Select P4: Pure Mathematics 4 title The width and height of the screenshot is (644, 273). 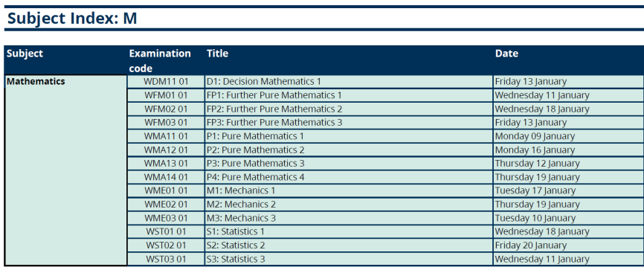(256, 177)
